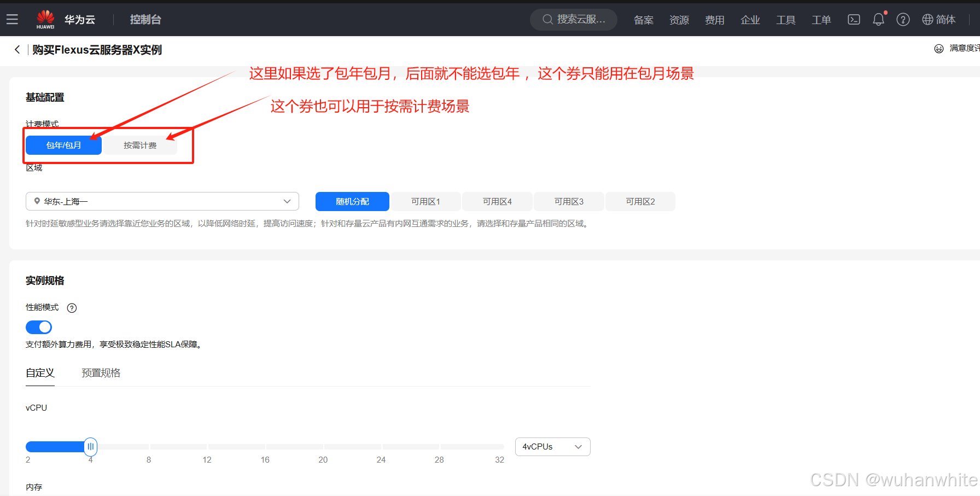The height and width of the screenshot is (496, 980).
Task: Switch to the 自定义 tab
Action: [x=40, y=373]
